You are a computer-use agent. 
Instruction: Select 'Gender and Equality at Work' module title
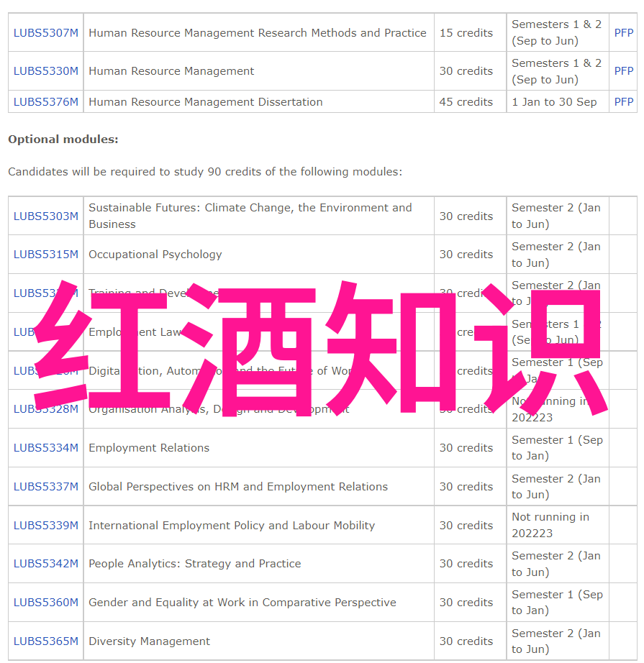tap(242, 603)
